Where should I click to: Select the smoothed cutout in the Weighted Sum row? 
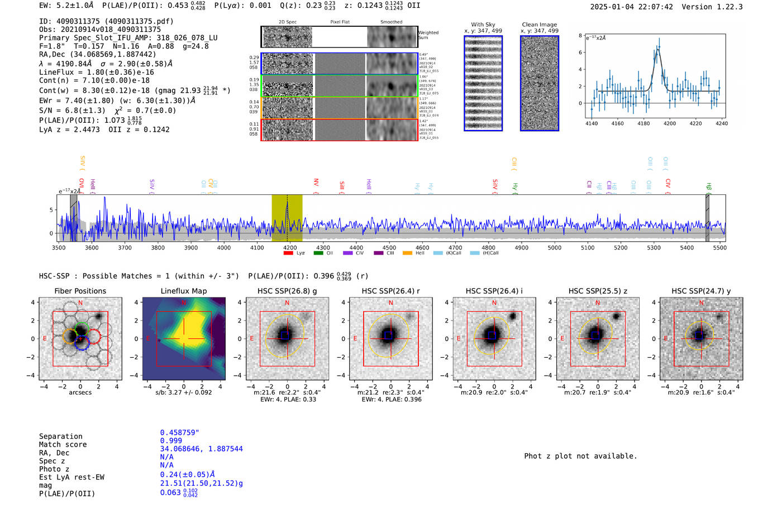392,37
